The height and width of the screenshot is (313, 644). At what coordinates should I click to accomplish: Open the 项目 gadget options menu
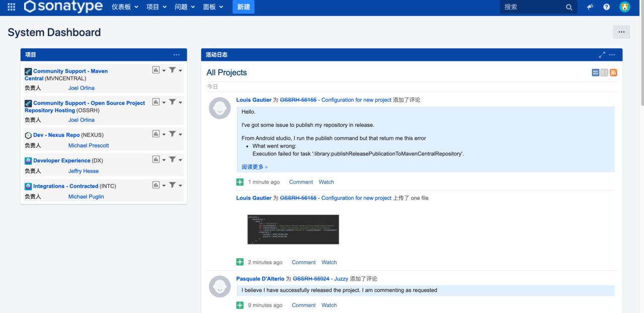[177, 55]
